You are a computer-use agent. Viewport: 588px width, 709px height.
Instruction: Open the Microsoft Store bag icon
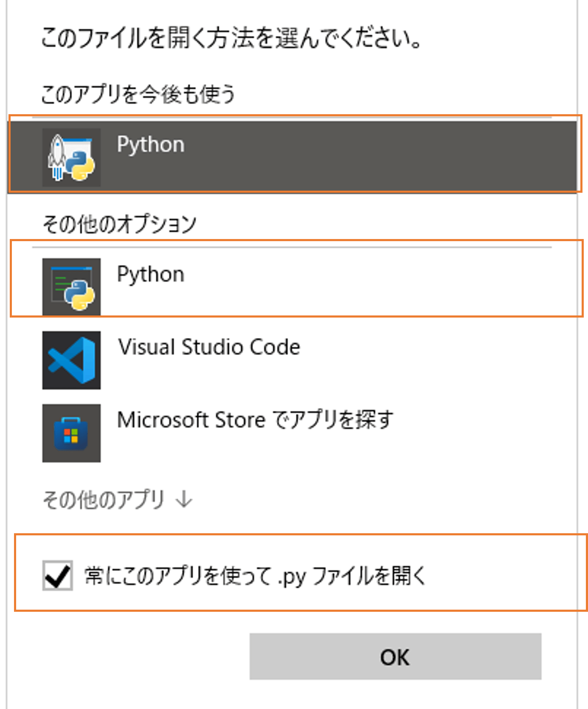pyautogui.click(x=71, y=433)
